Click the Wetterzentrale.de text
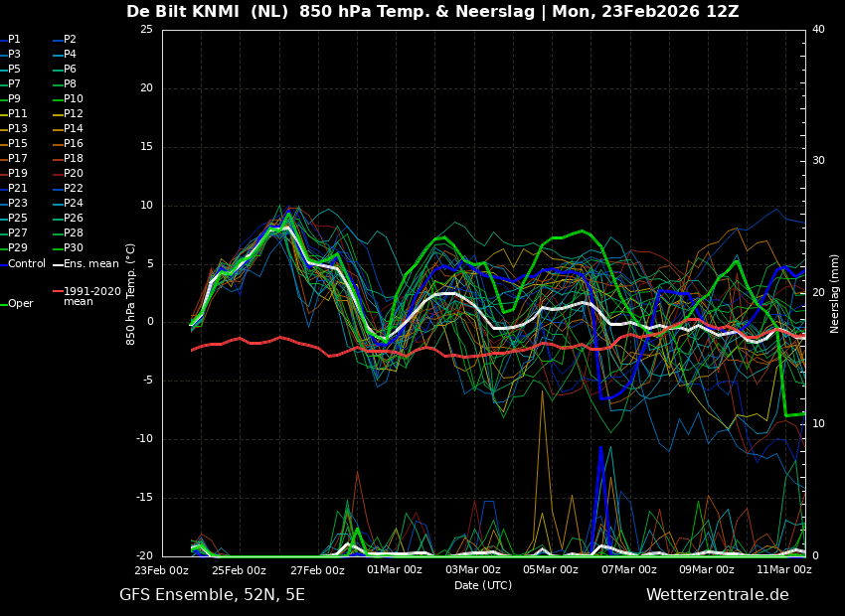 click(717, 595)
